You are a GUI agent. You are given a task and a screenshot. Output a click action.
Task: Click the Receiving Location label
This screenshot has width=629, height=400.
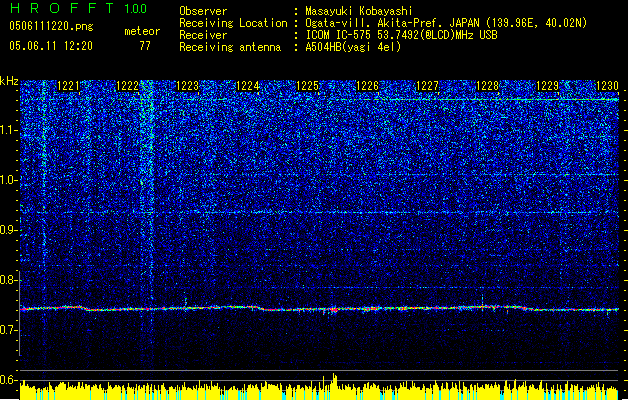point(233,23)
